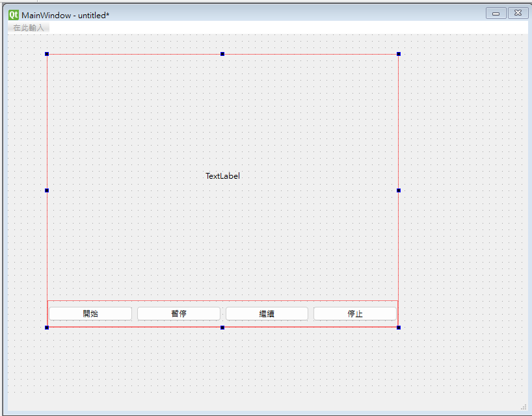Click the top-left selection handle

pyautogui.click(x=47, y=54)
